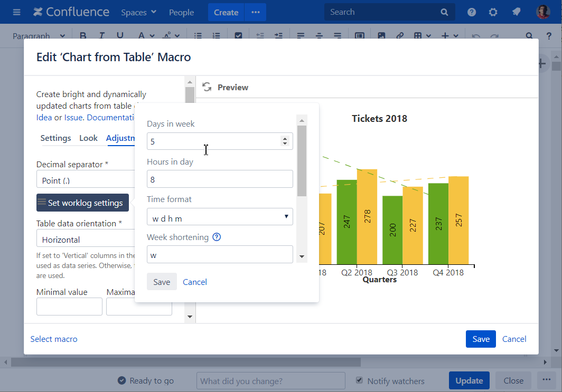
Task: Click the Preview refresh icon
Action: (207, 87)
